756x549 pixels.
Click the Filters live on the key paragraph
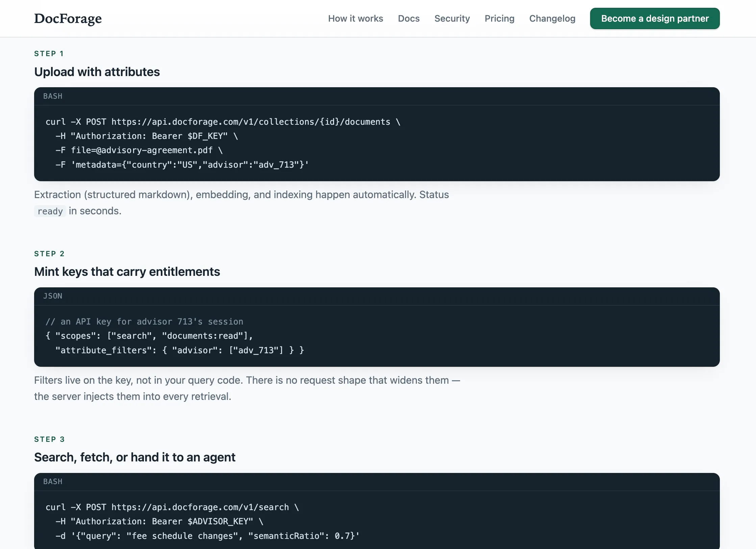247,388
